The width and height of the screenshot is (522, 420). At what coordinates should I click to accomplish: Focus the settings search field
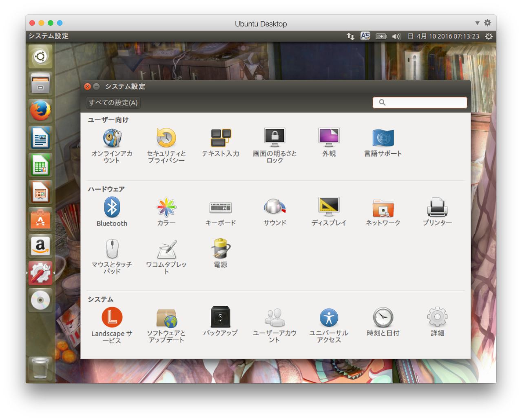420,102
